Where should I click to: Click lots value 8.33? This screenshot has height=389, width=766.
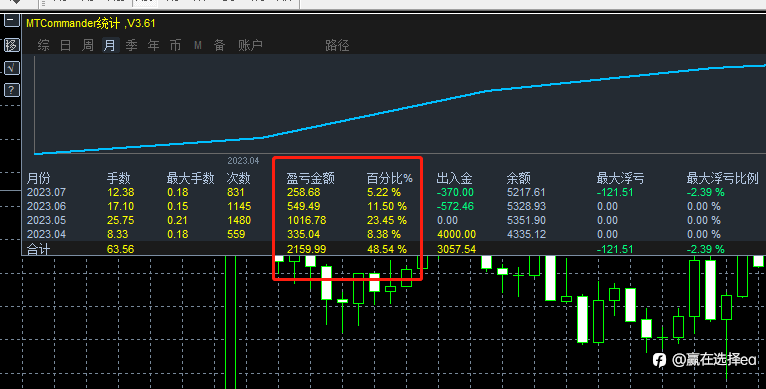pos(118,235)
